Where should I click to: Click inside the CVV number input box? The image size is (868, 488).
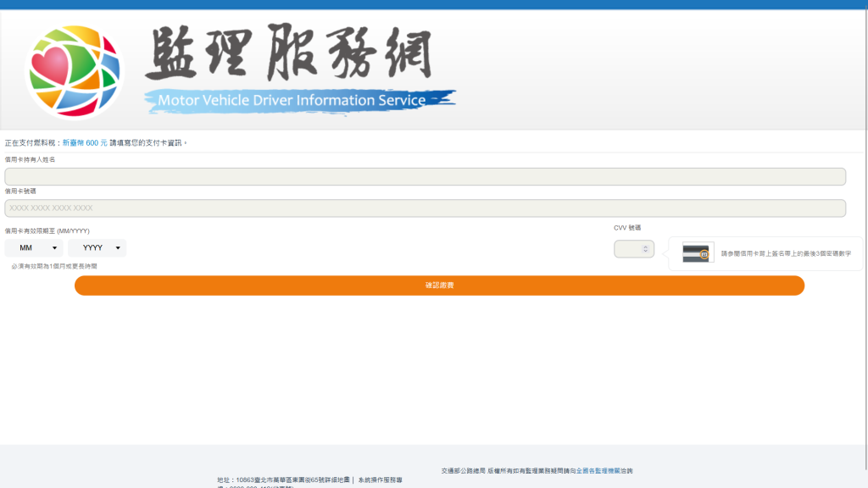coord(629,249)
